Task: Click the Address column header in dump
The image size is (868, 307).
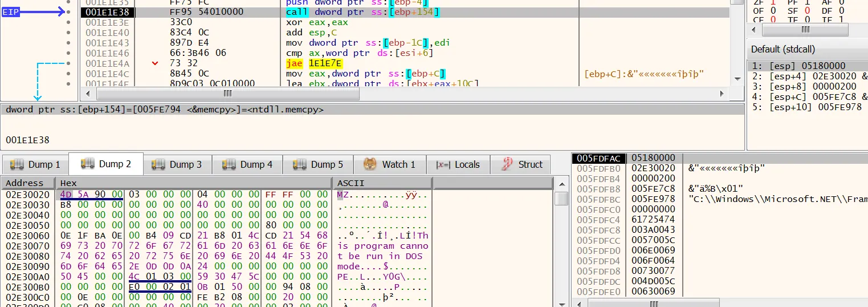Action: point(28,183)
